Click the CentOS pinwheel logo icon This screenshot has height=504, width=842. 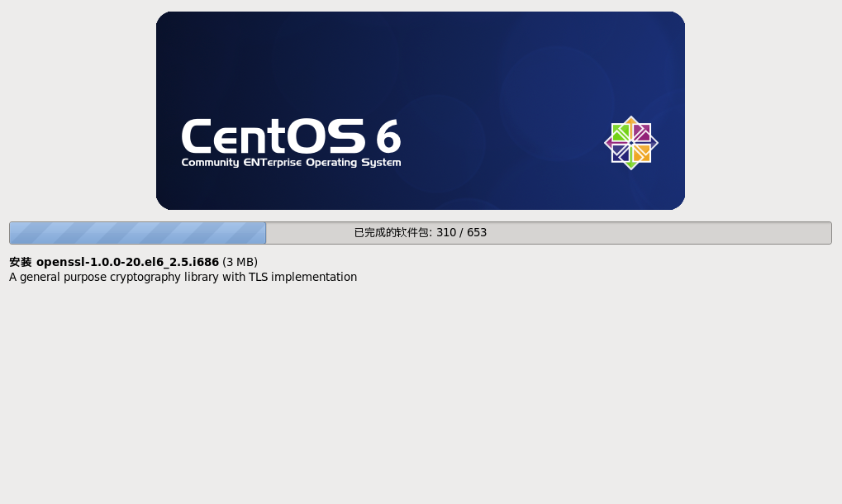[x=631, y=143]
